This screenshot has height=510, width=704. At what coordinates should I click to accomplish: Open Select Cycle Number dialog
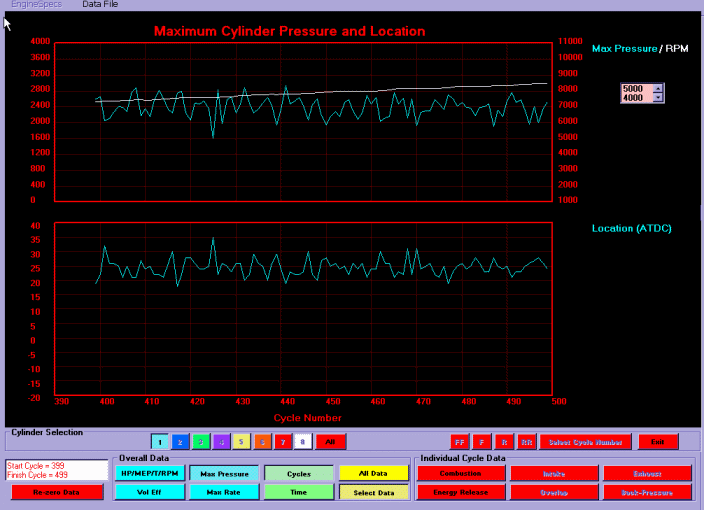[585, 441]
